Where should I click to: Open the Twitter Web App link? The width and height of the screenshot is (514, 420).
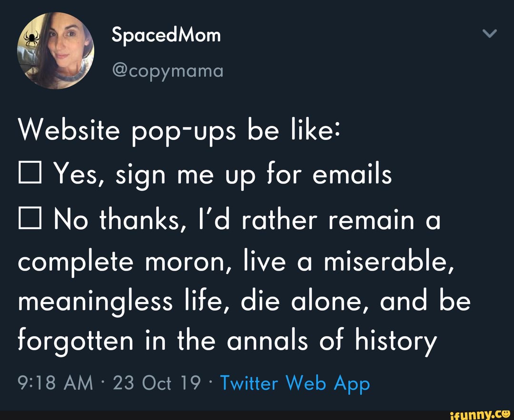pos(295,383)
